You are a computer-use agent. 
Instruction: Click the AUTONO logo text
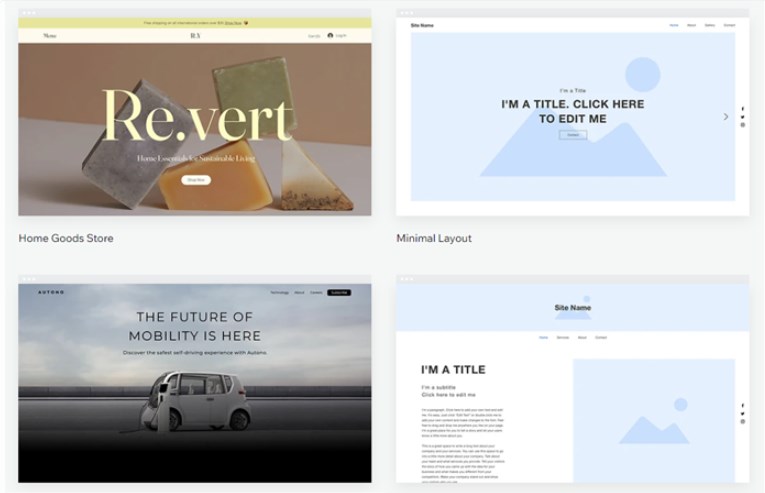(51, 292)
